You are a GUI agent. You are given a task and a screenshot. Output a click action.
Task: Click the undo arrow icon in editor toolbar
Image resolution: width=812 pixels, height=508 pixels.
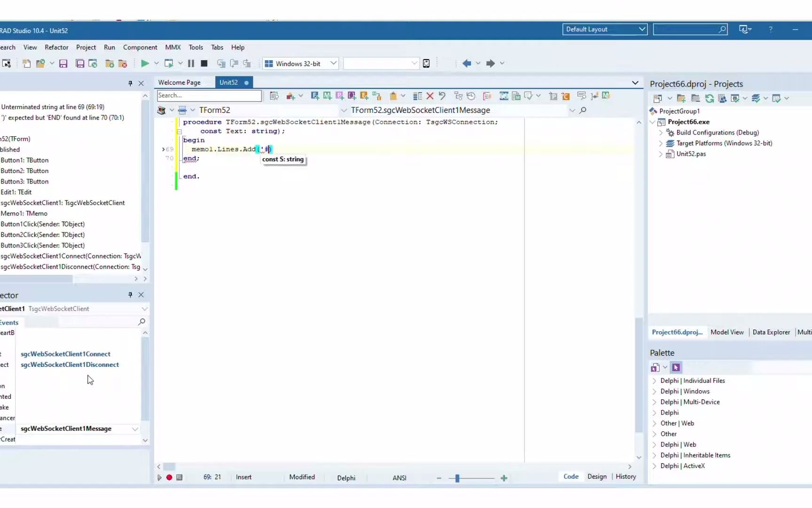pyautogui.click(x=442, y=96)
